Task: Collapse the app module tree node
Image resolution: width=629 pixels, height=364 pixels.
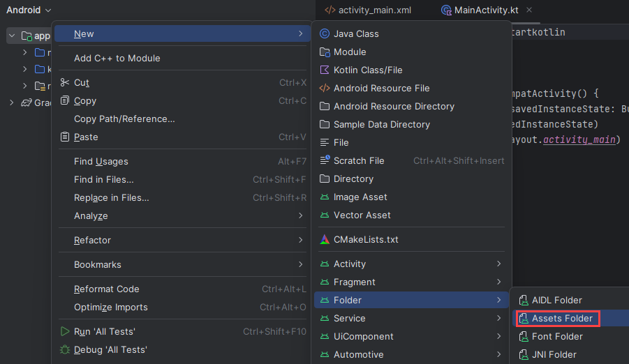Action: pyautogui.click(x=12, y=36)
